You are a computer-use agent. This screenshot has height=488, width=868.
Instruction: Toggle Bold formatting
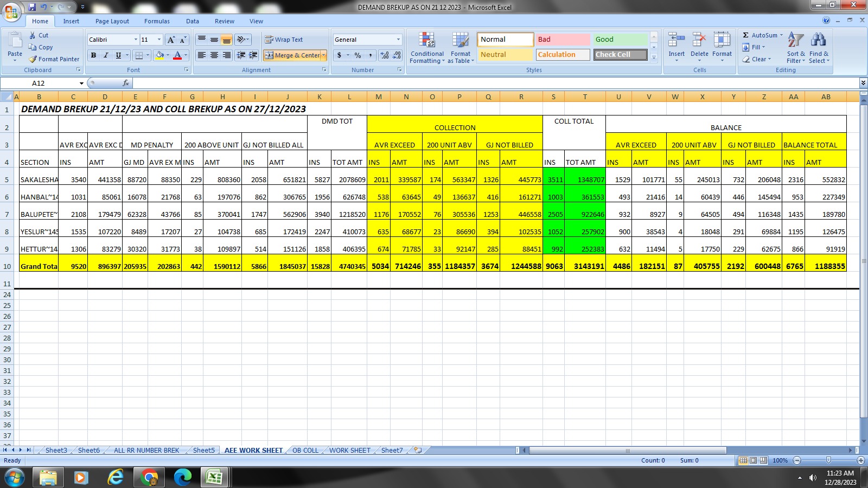(93, 55)
